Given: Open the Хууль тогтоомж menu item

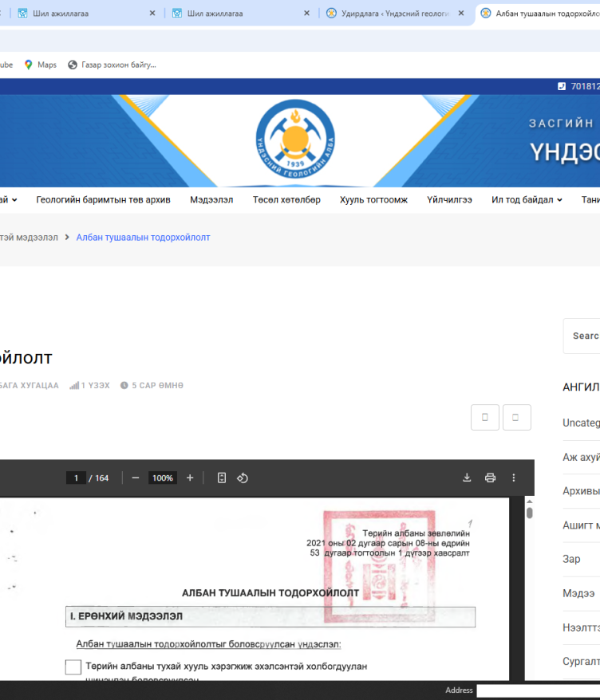Looking at the screenshot, I should pos(373,199).
